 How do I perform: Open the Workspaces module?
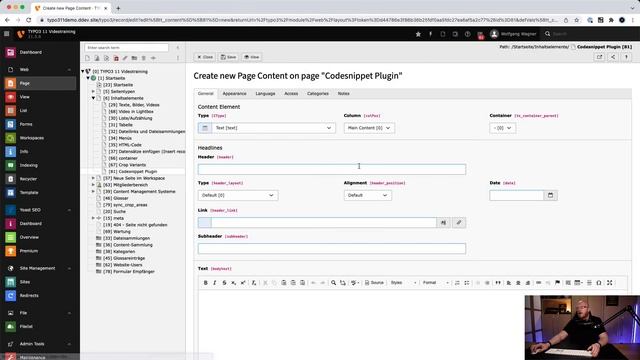(40, 138)
